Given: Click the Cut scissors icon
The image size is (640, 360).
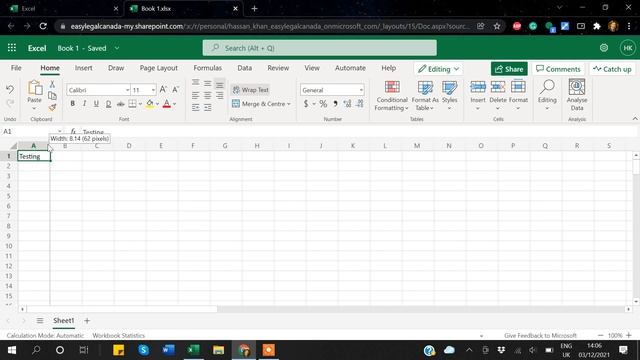Looking at the screenshot, I should tap(52, 84).
